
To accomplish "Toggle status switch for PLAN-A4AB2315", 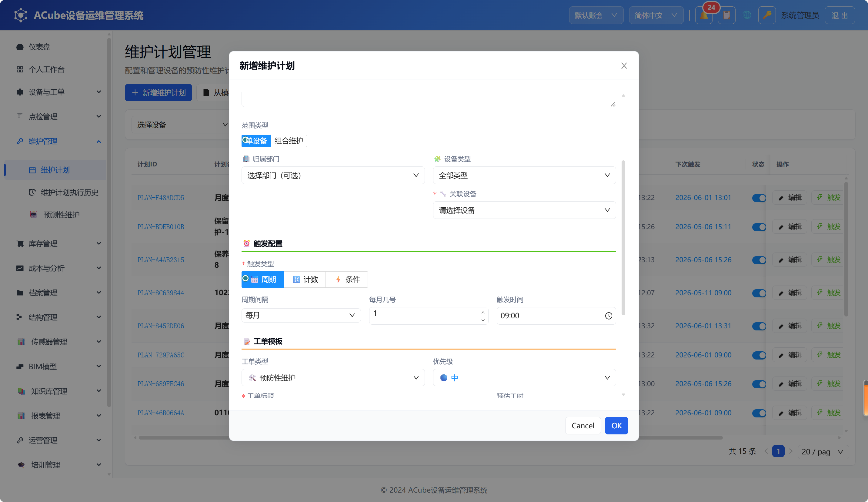I will [759, 260].
